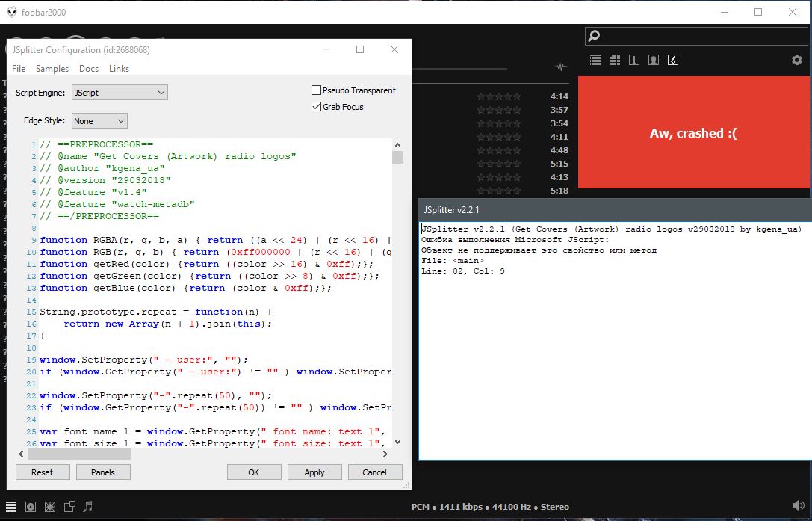Viewport: 812px width, 521px height.
Task: Click the settings gear icon above crashed panel
Action: [x=796, y=61]
